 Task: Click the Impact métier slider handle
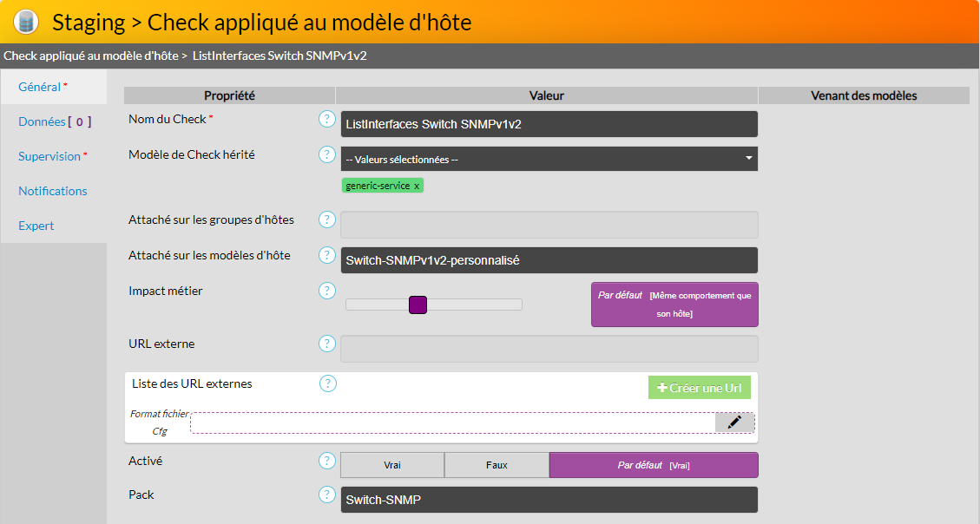coord(418,305)
